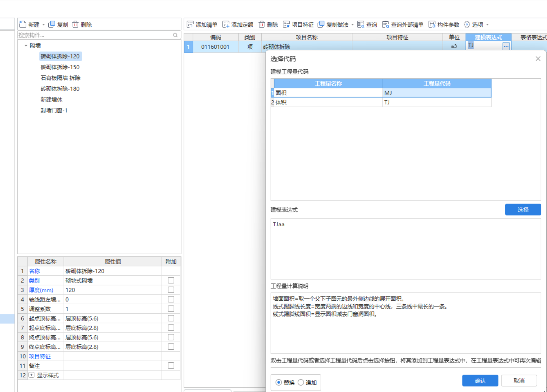
Task: Toggle 附加 checkbox for 终点顶标高 row
Action: click(171, 337)
